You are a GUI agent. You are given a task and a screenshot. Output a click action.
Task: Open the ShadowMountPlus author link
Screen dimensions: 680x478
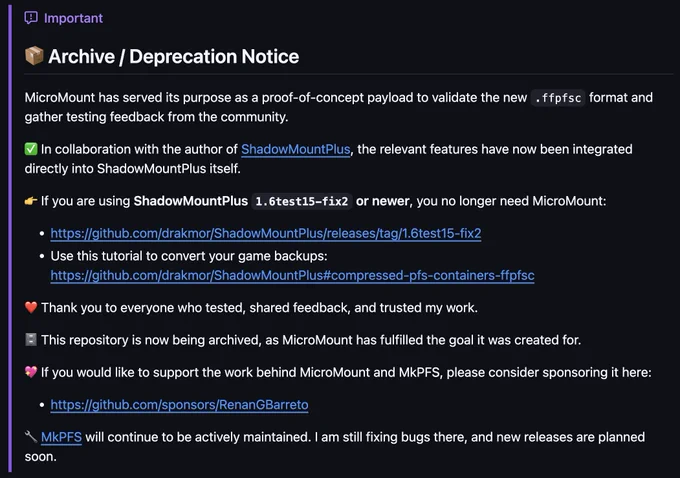pyautogui.click(x=295, y=149)
